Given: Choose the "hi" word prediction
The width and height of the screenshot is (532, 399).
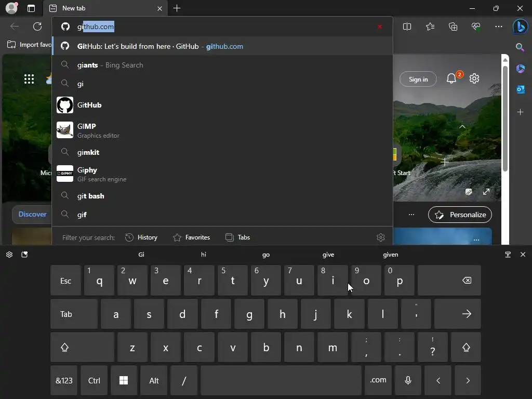Looking at the screenshot, I should coord(204,255).
